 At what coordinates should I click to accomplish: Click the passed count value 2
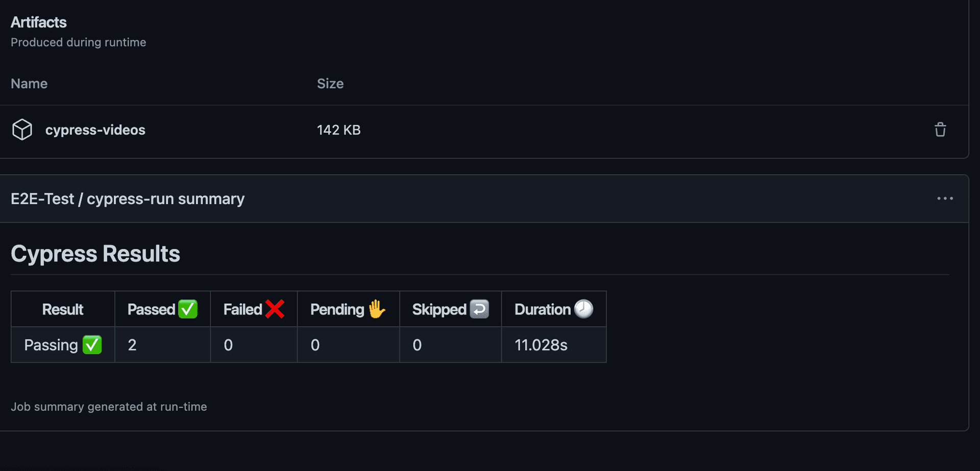pyautogui.click(x=132, y=345)
